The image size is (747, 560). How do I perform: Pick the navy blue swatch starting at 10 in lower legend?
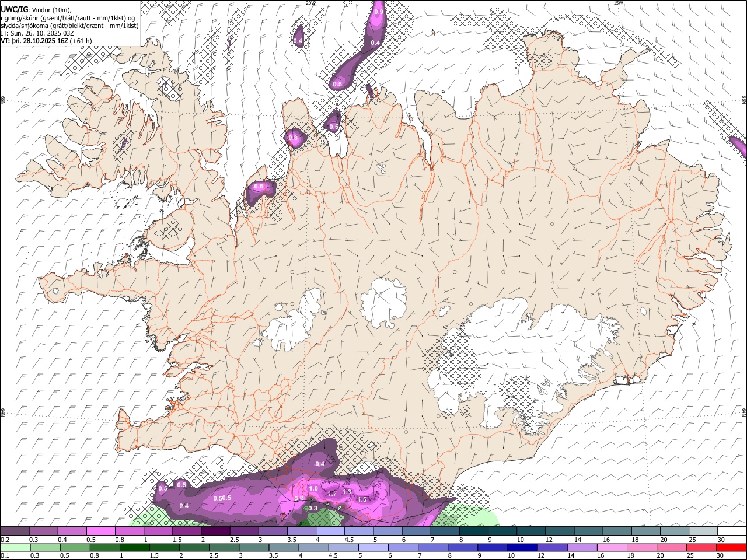(523, 547)
